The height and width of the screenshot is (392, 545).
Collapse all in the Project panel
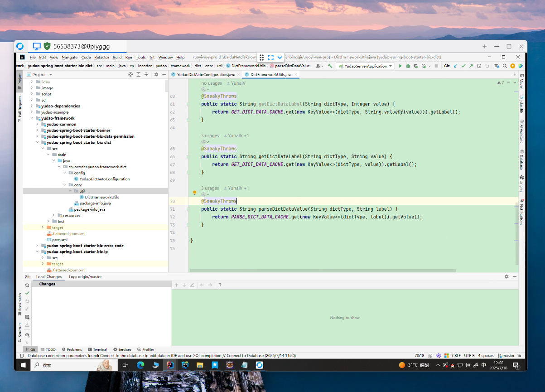coord(145,74)
